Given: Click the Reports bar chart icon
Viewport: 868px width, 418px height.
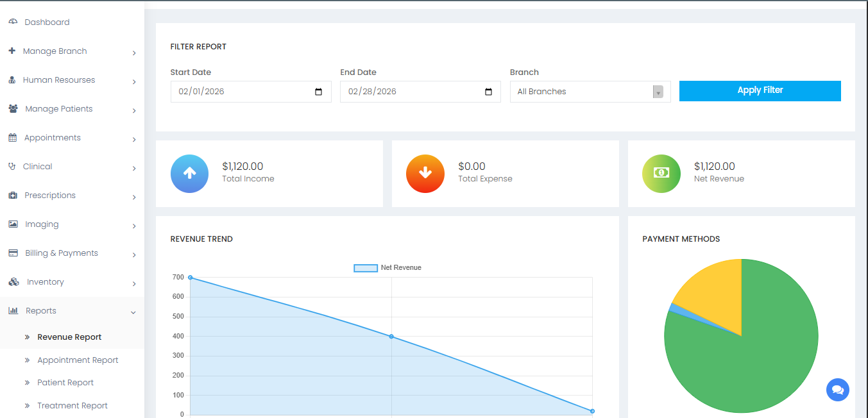Looking at the screenshot, I should 13,311.
